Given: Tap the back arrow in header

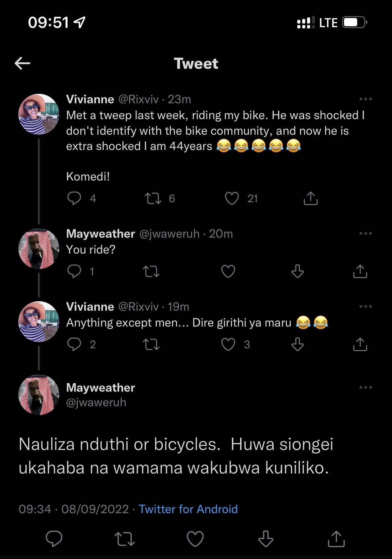Looking at the screenshot, I should (x=22, y=64).
